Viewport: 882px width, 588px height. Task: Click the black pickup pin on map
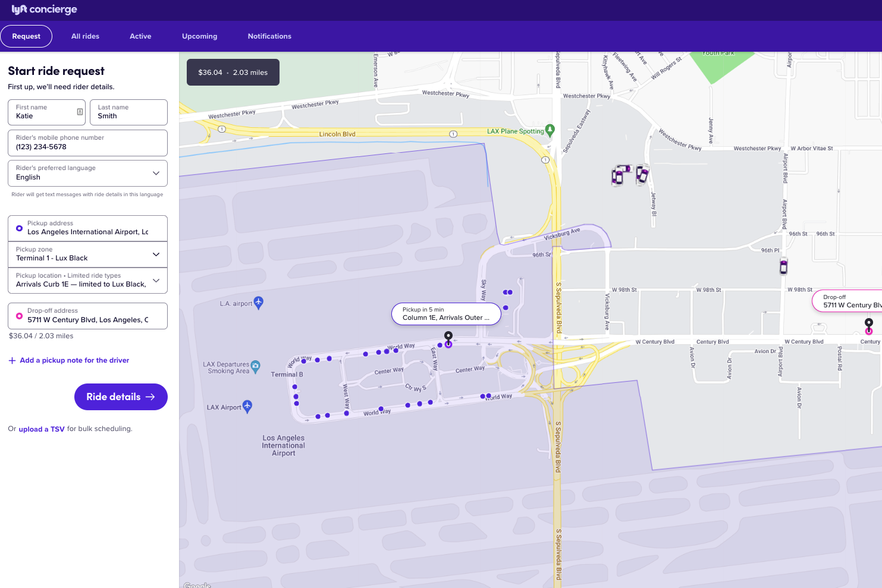point(448,337)
